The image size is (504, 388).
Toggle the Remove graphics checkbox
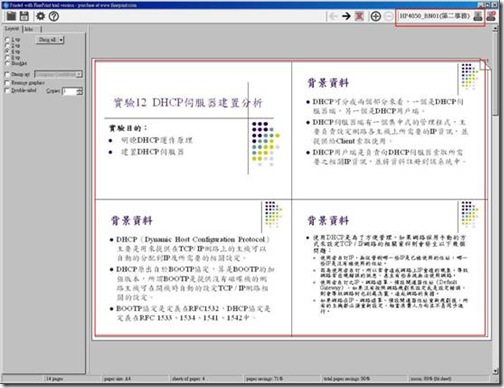(7, 82)
